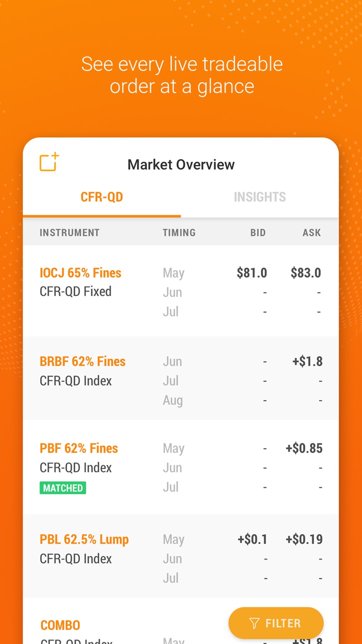Viewport: 362px width, 644px height.
Task: Tap the new order plus icon
Action: click(49, 162)
